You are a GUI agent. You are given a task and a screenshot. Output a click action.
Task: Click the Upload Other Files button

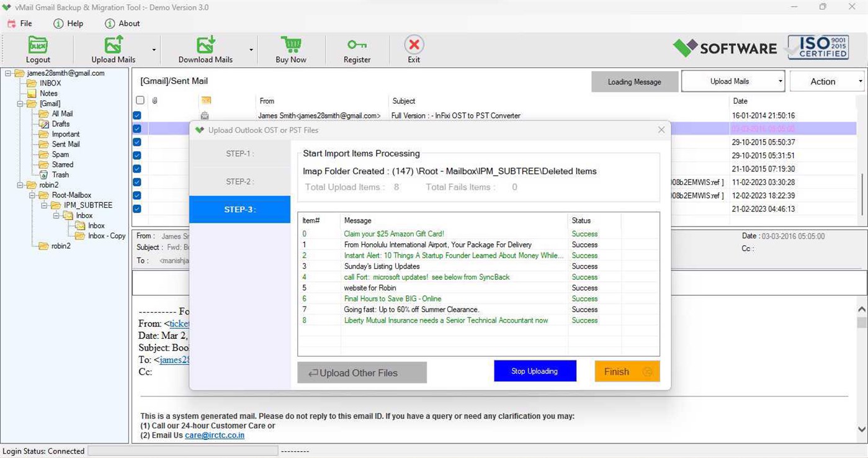click(362, 373)
